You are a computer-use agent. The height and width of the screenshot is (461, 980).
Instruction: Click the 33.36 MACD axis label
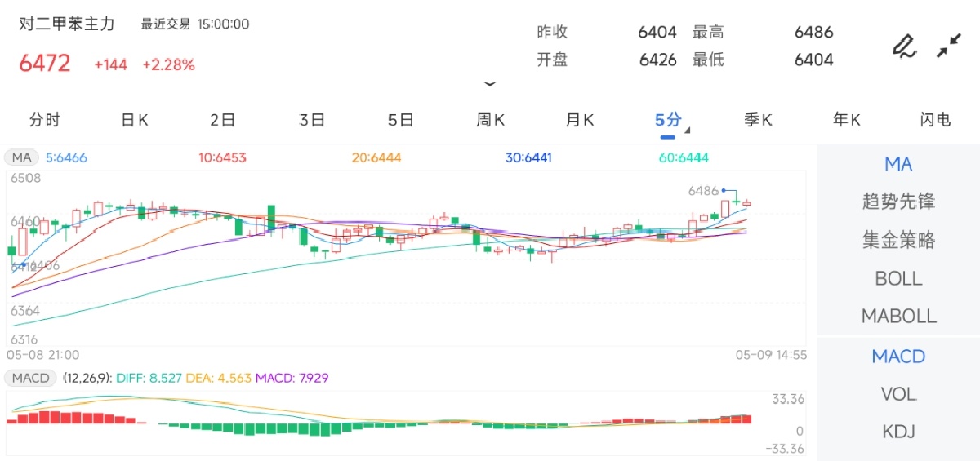pyautogui.click(x=788, y=399)
